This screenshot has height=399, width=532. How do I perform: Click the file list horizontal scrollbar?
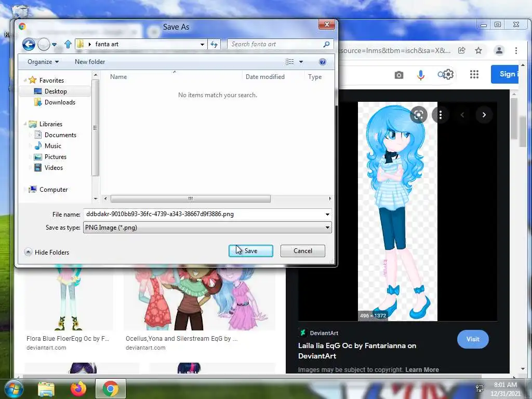point(190,198)
